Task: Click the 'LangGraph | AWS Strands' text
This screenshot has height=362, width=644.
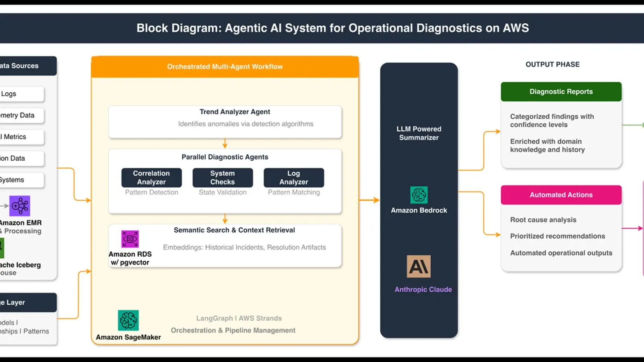Action: [x=239, y=318]
